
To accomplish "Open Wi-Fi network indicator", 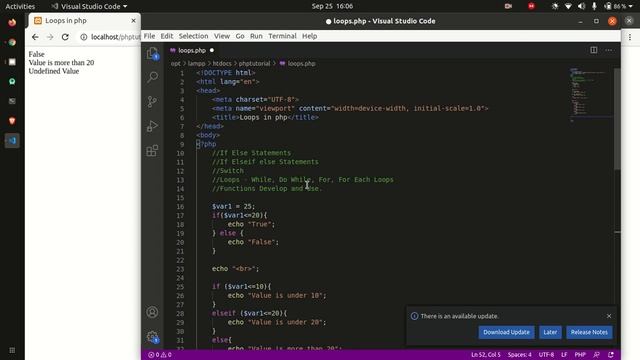I will click(568, 6).
